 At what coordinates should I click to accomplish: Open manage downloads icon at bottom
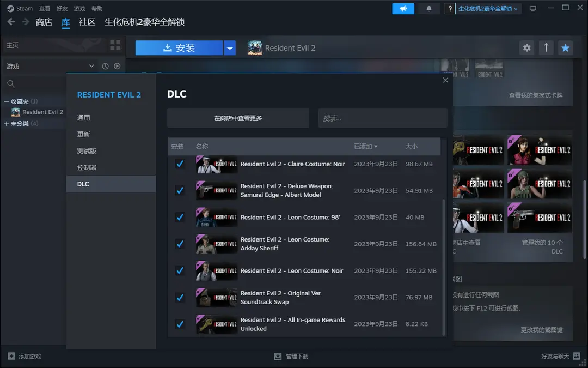tap(278, 356)
